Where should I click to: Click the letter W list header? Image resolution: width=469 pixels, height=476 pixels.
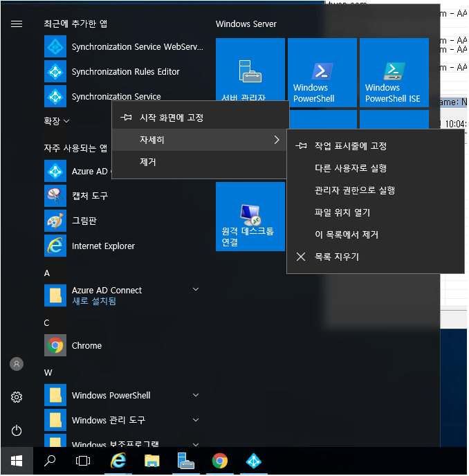pyautogui.click(x=48, y=372)
